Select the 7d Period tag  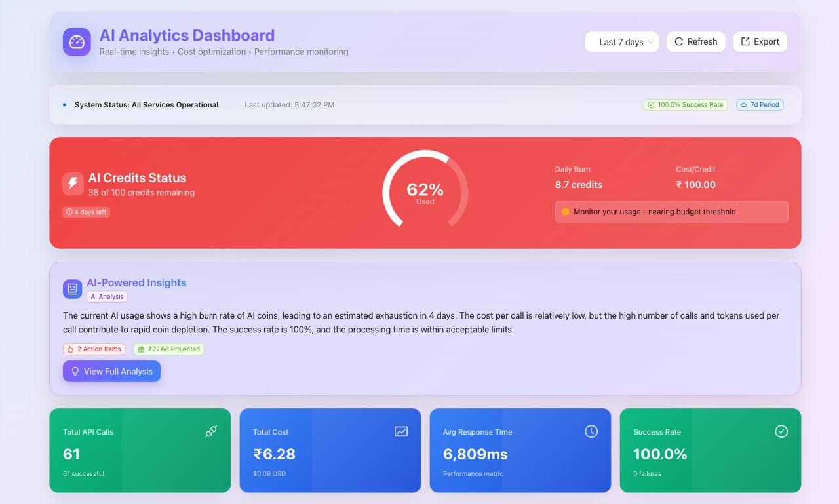point(760,105)
